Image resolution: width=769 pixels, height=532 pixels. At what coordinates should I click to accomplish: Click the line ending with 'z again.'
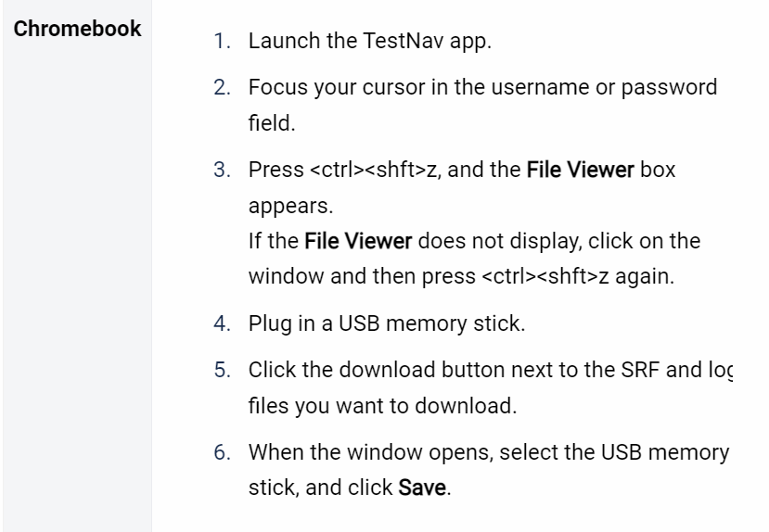click(x=462, y=276)
